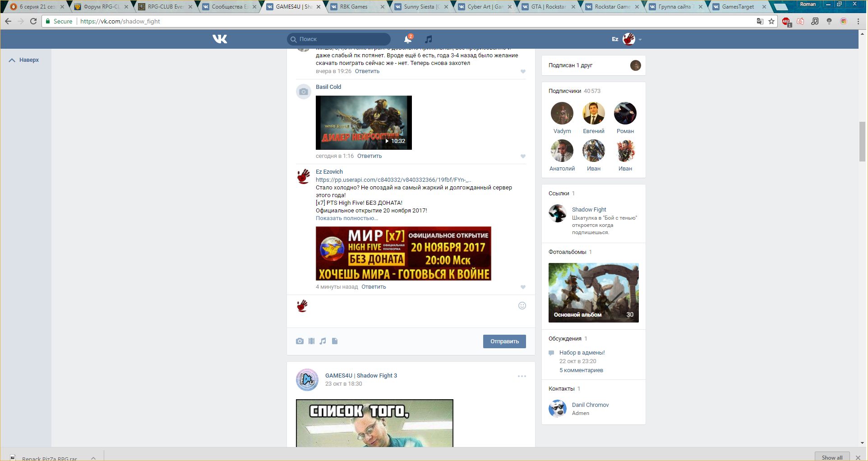This screenshot has height=461, width=868.
Task: Switch to the Cyber Art tab
Action: coord(486,7)
